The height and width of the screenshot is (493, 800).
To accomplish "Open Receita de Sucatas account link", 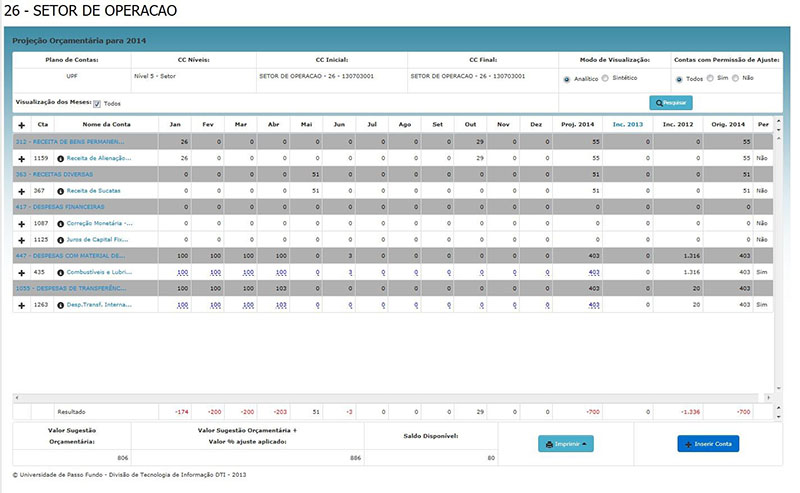I will [93, 191].
